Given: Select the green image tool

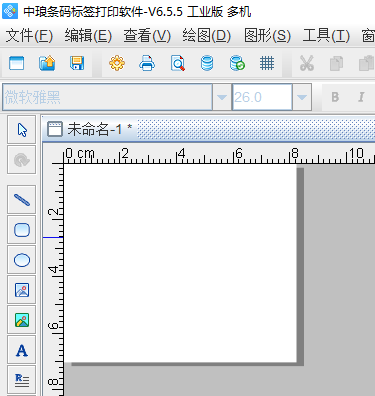Looking at the screenshot, I should (22, 320).
